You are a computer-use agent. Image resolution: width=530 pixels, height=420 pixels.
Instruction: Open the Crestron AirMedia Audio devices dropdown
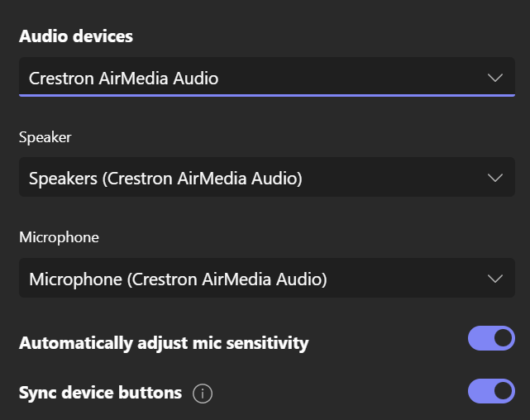[267, 77]
